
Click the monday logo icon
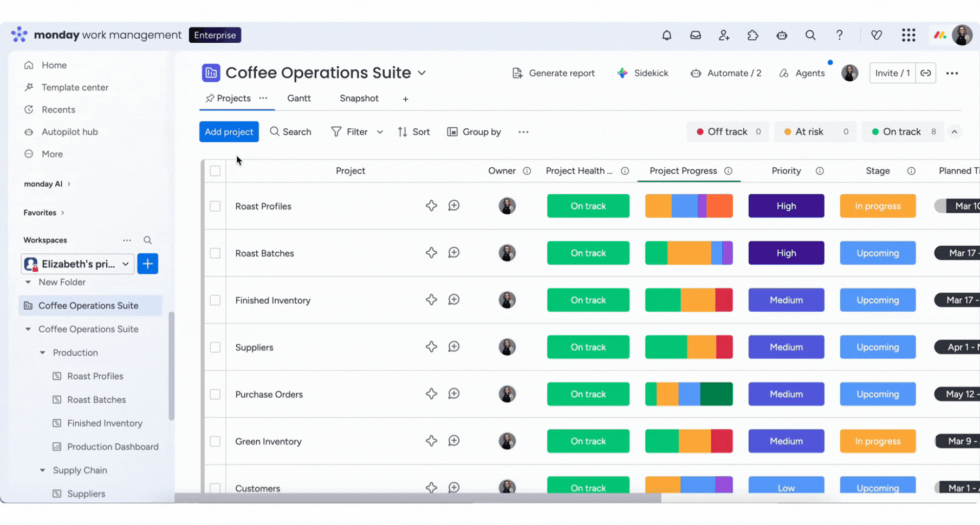point(19,35)
